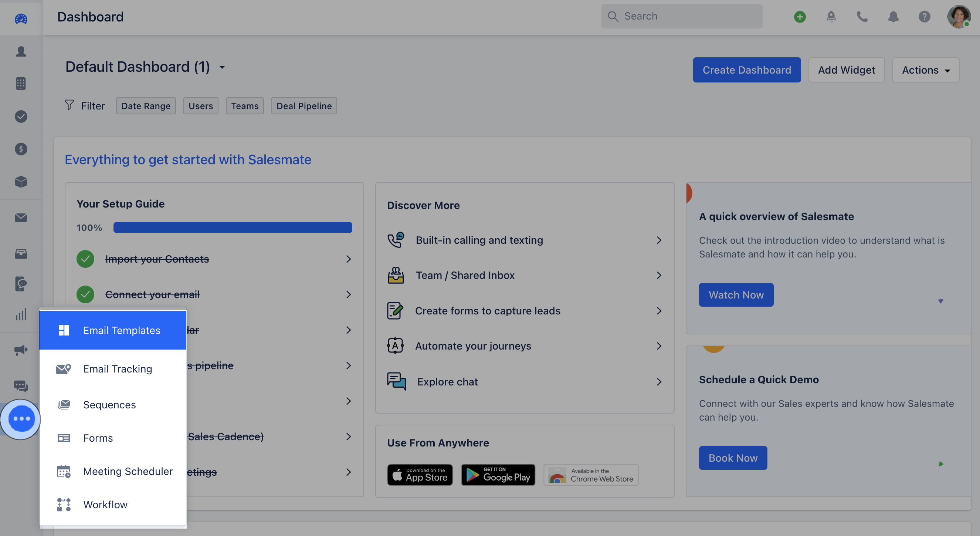Select Email Tracking in the More menu
Image resolution: width=980 pixels, height=536 pixels.
113,368
